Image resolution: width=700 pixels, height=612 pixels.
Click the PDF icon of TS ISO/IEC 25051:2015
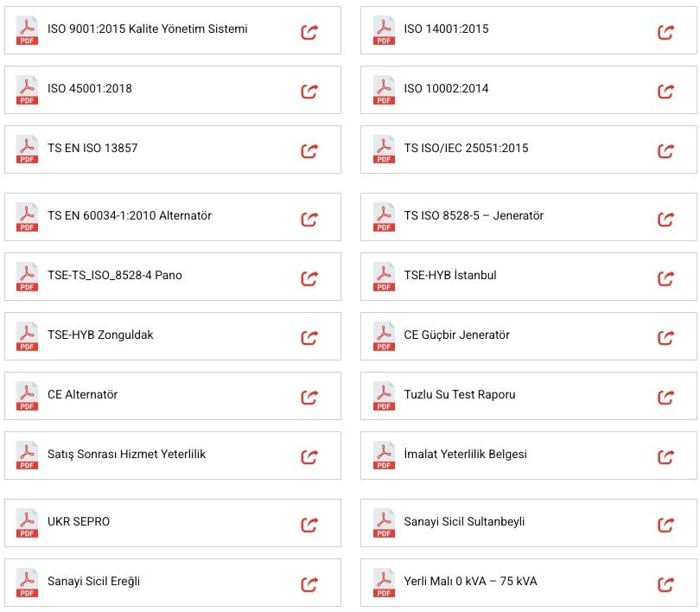(x=384, y=150)
